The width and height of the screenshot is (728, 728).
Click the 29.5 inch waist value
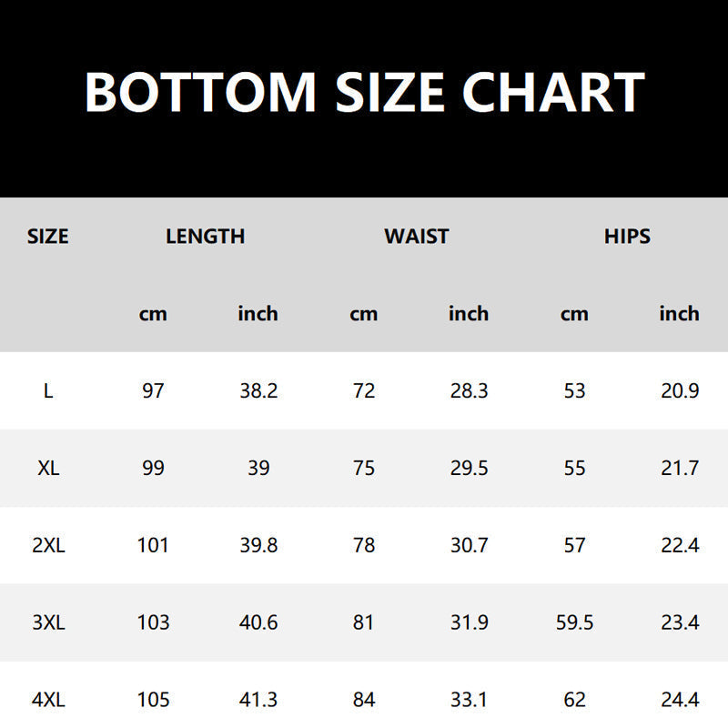tap(469, 468)
